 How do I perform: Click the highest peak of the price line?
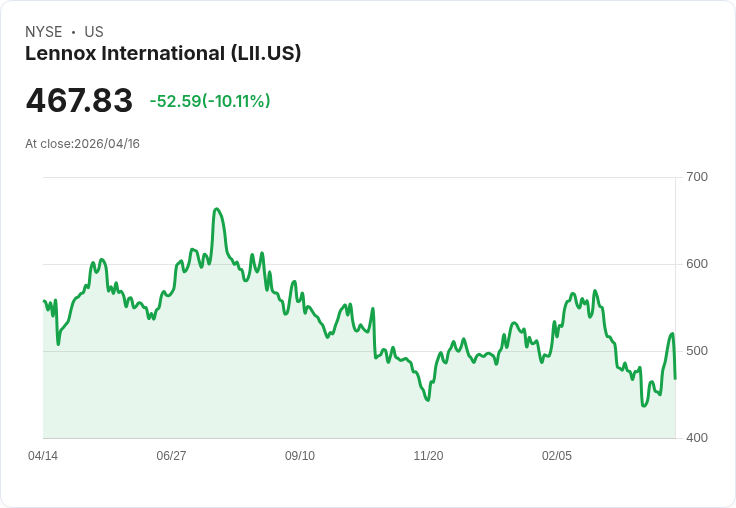click(x=216, y=209)
